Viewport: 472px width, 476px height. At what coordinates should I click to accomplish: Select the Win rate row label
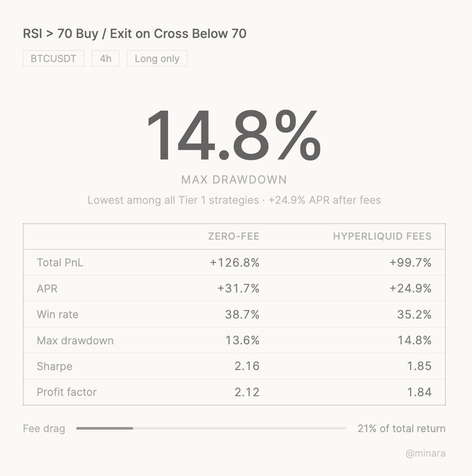57,314
